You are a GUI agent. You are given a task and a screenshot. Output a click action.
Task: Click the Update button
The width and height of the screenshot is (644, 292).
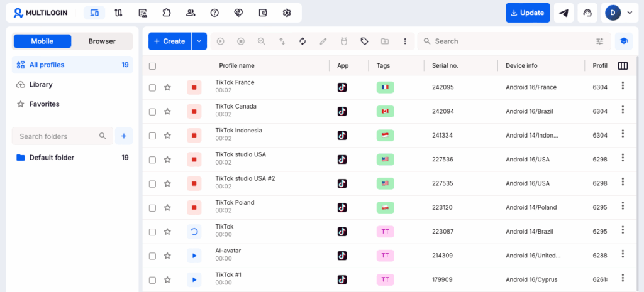pos(528,13)
